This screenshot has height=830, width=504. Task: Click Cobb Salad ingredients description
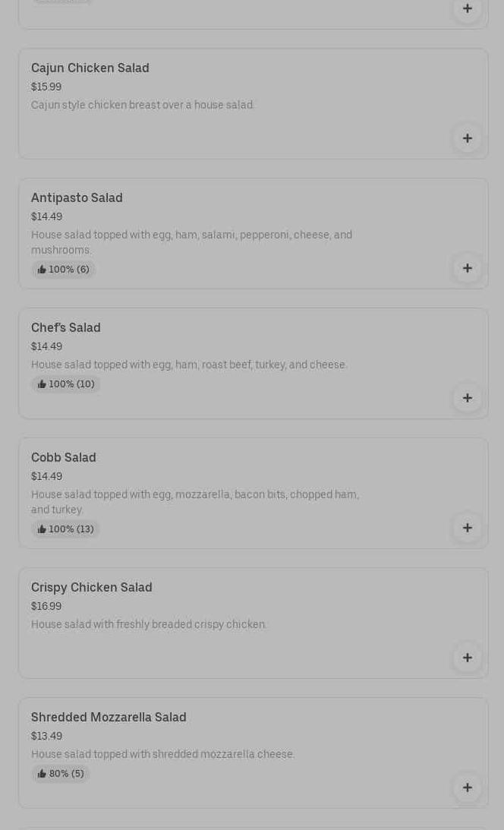[194, 502]
